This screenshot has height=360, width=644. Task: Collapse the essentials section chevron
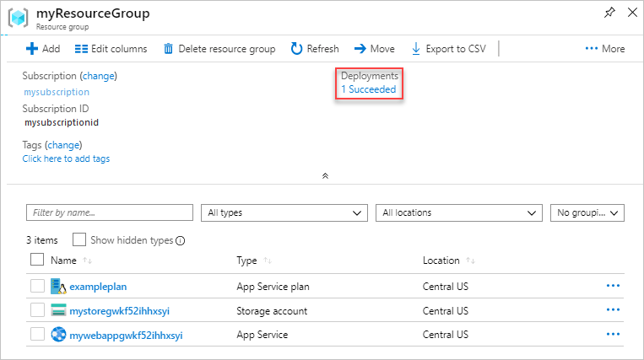point(325,176)
